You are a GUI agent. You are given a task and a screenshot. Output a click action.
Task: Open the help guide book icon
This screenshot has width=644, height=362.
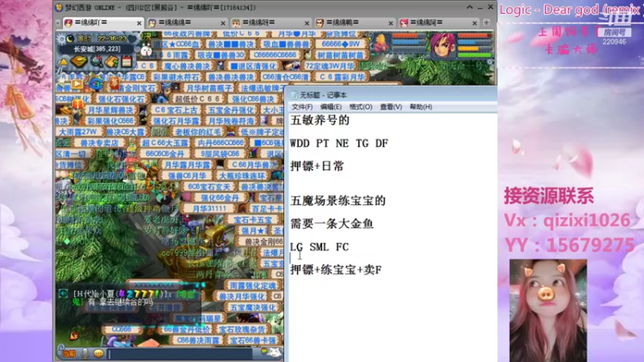point(112,62)
